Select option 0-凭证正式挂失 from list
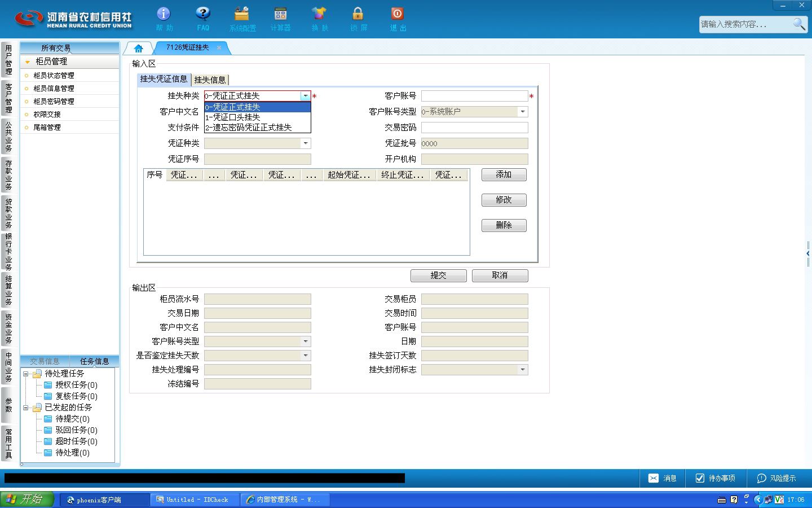 pos(257,107)
